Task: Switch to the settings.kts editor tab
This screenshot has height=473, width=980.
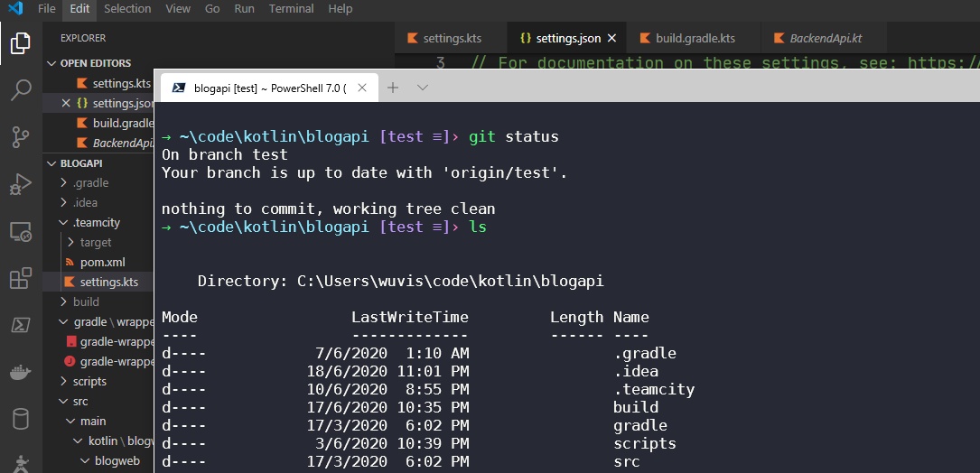Action: pos(451,38)
